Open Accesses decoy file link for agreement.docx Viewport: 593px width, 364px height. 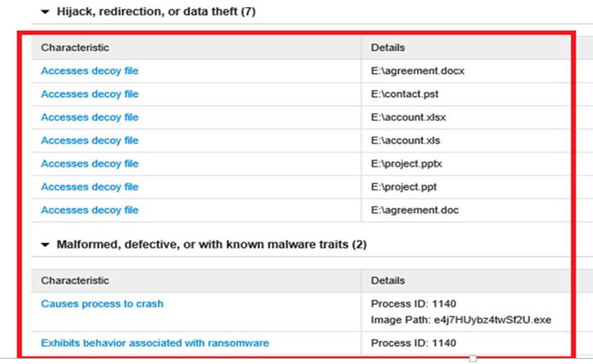point(89,71)
